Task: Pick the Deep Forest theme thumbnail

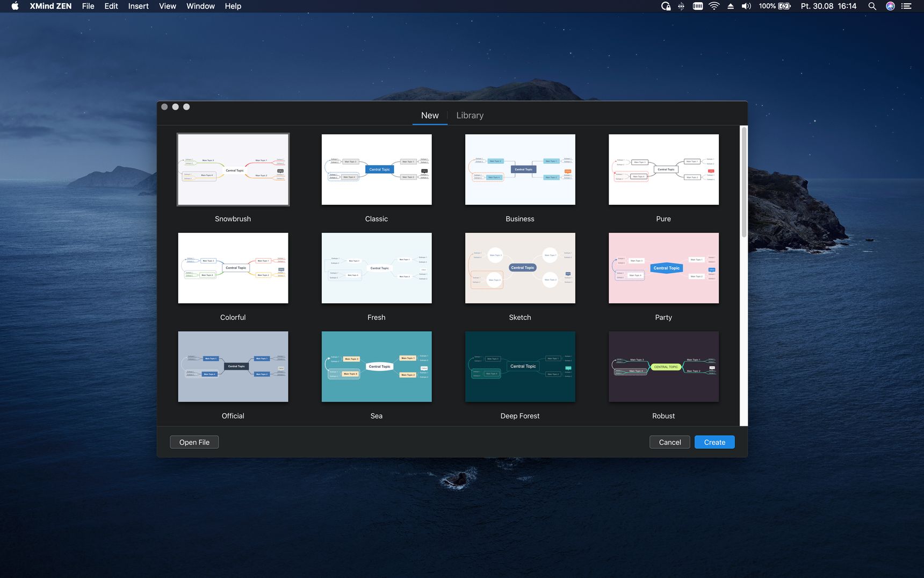Action: 520,366
